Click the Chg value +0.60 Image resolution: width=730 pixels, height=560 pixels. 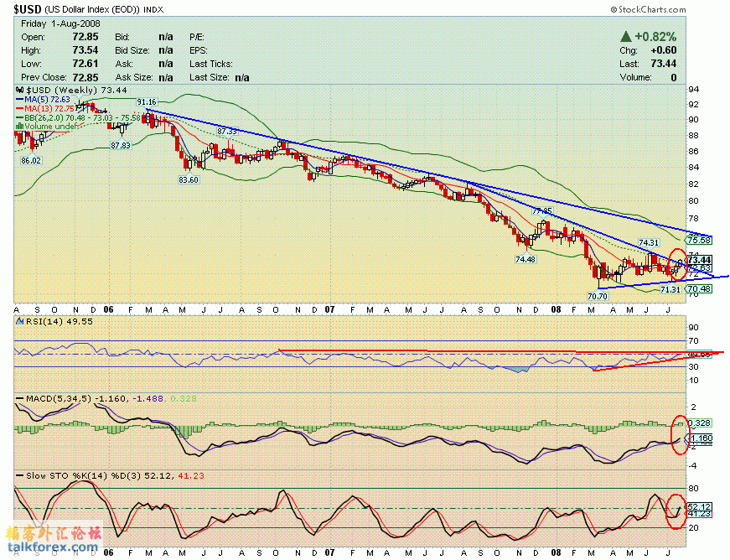pos(664,50)
